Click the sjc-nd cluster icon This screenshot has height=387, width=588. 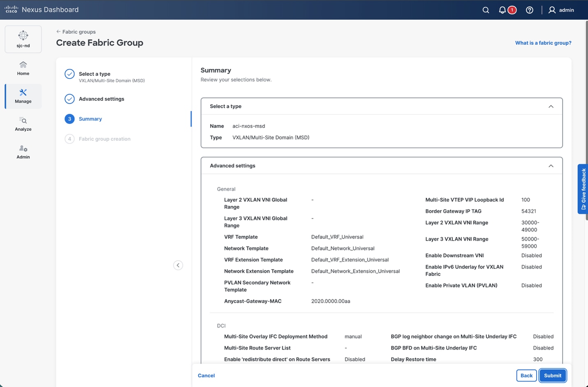(x=23, y=39)
